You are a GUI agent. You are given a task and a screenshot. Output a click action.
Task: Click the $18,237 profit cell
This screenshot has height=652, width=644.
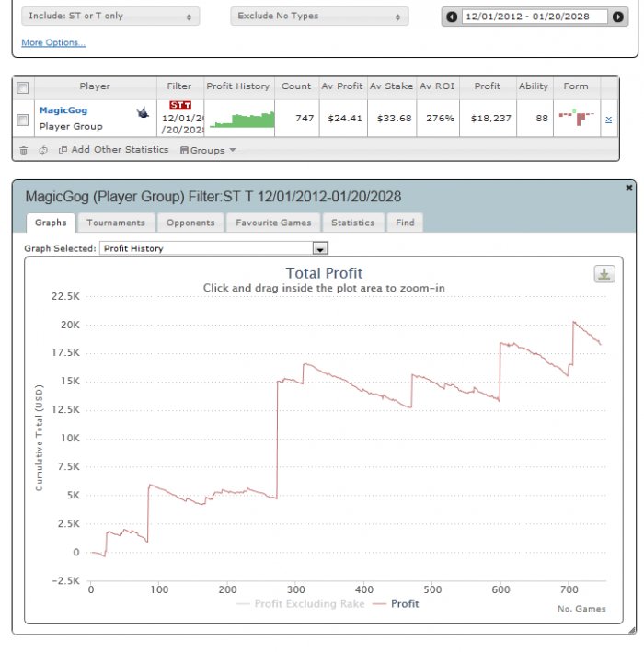coord(491,119)
